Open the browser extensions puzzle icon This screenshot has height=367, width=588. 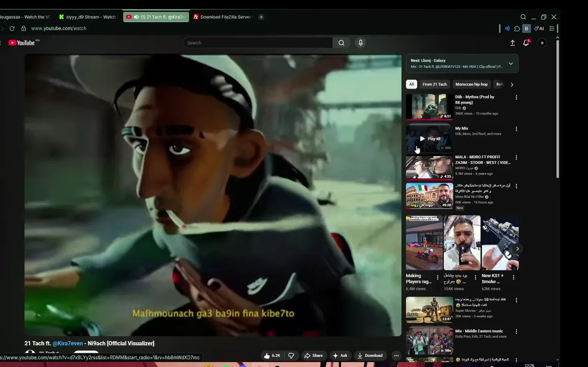[517, 29]
